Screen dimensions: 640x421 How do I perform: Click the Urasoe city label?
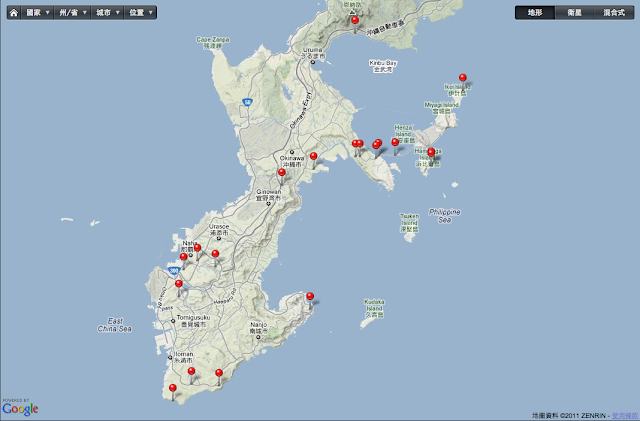coord(219,229)
